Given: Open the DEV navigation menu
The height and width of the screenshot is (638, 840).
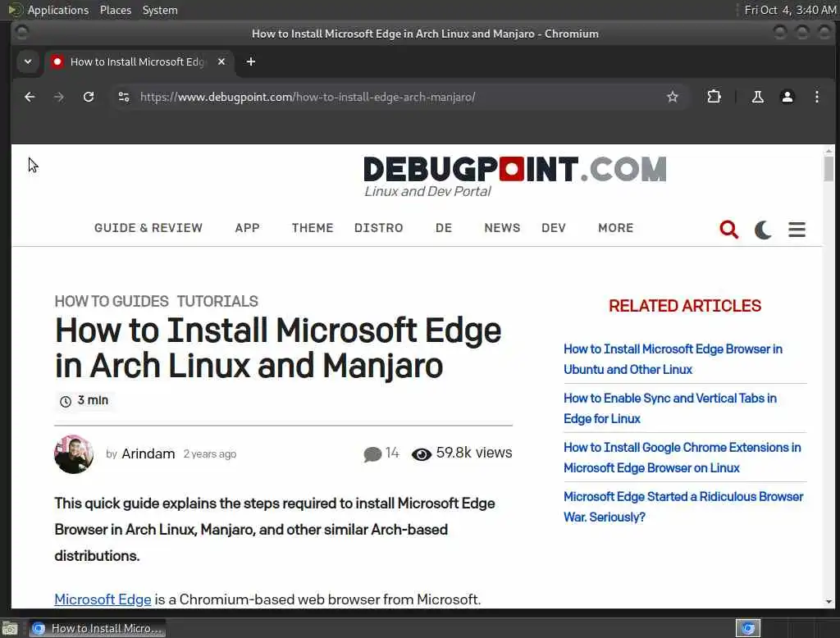Looking at the screenshot, I should coord(554,228).
